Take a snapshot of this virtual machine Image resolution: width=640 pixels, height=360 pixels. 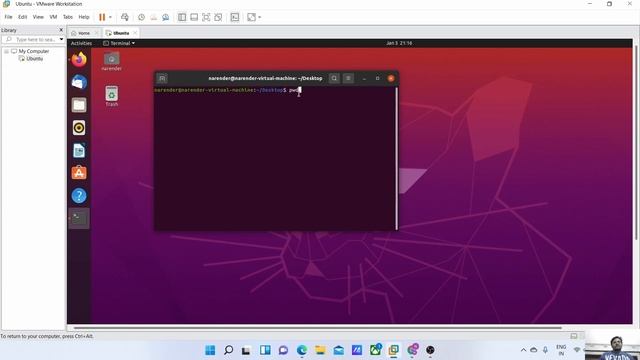click(141, 17)
